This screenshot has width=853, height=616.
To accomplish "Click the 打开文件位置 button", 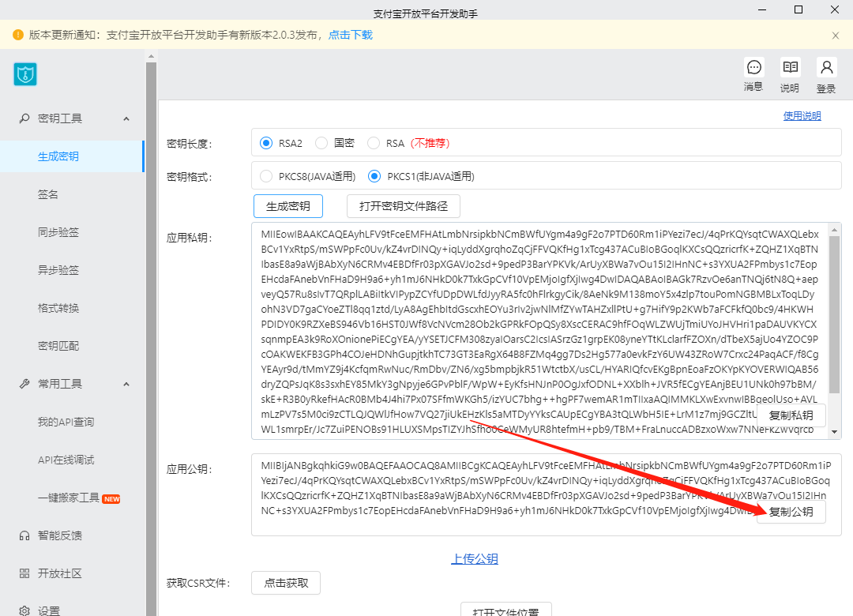I will [x=506, y=610].
